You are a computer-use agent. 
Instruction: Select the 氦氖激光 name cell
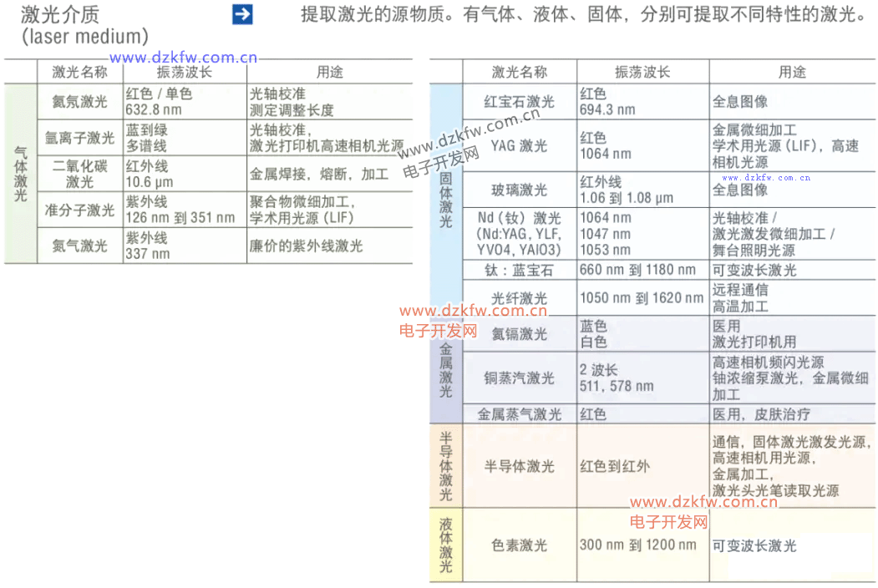(x=80, y=102)
